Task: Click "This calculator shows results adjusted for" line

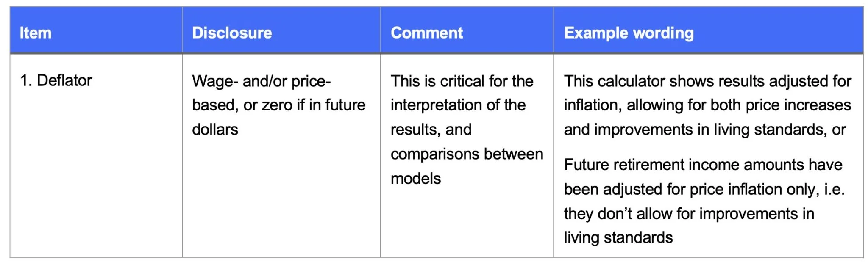Action: (707, 81)
